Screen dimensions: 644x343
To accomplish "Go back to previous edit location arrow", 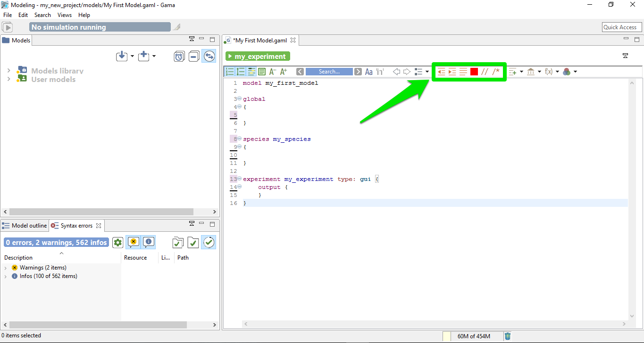I will [x=396, y=72].
